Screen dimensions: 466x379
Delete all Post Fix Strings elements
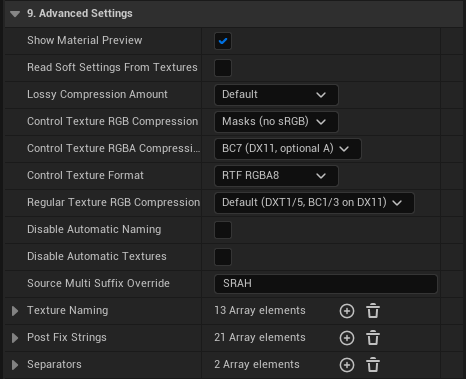[373, 338]
